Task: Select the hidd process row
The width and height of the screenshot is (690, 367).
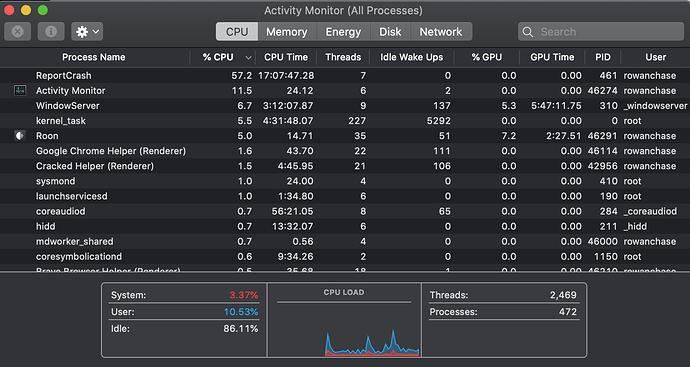Action: (345, 226)
